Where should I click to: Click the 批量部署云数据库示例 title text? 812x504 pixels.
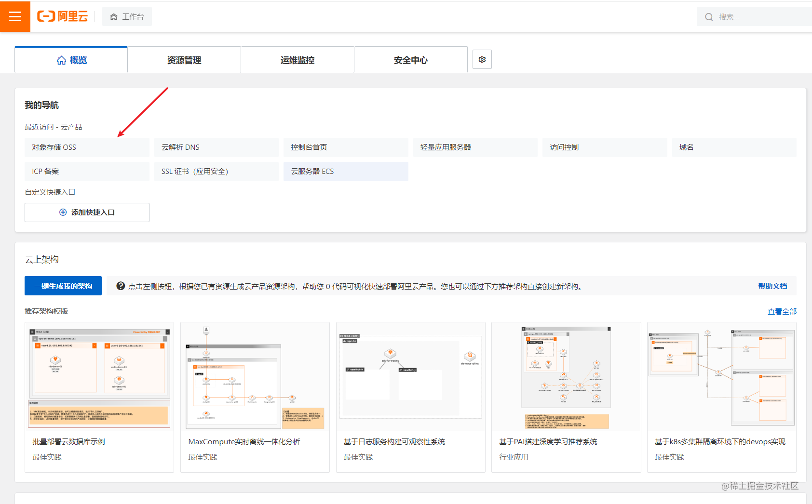68,442
